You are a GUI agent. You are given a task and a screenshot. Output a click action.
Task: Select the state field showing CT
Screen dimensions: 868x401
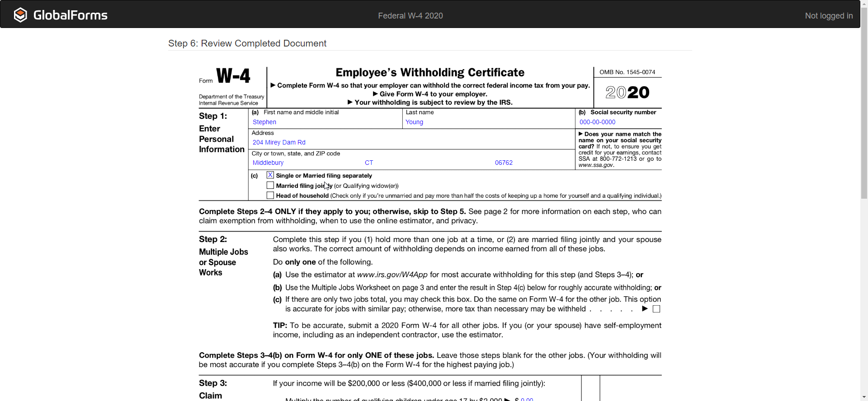[x=369, y=163]
